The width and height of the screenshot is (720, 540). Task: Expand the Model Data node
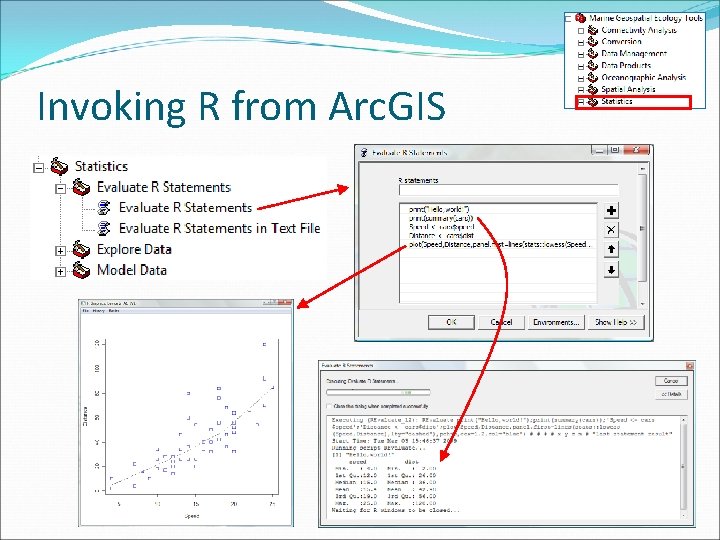[x=60, y=272]
